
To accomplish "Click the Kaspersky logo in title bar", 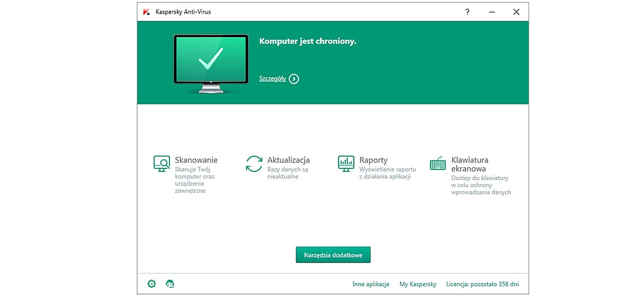I will (146, 12).
